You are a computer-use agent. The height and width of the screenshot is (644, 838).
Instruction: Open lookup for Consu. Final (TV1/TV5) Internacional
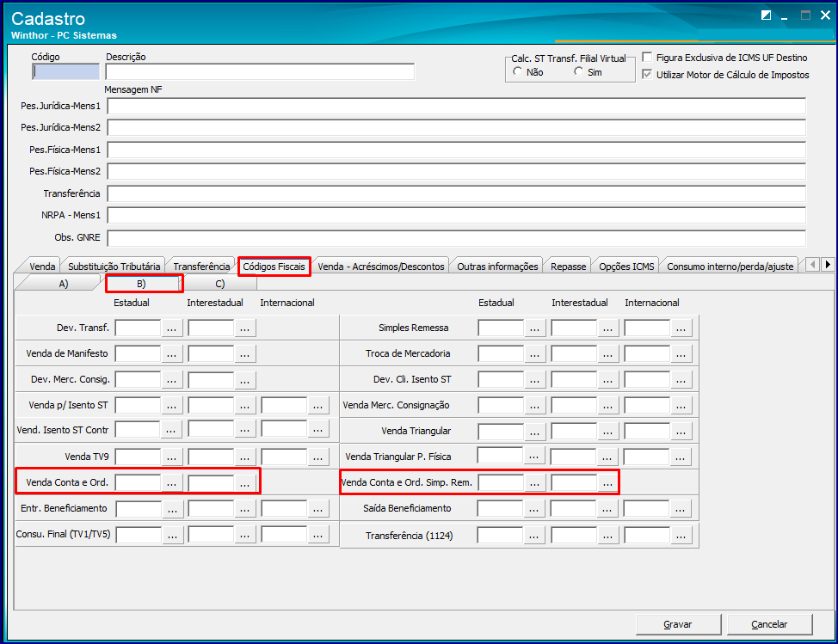click(318, 535)
